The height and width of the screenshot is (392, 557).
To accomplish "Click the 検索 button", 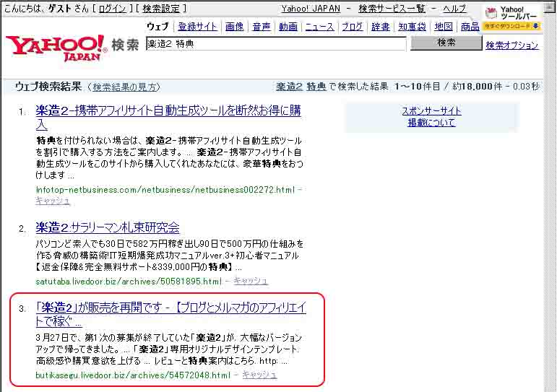I will pyautogui.click(x=446, y=43).
